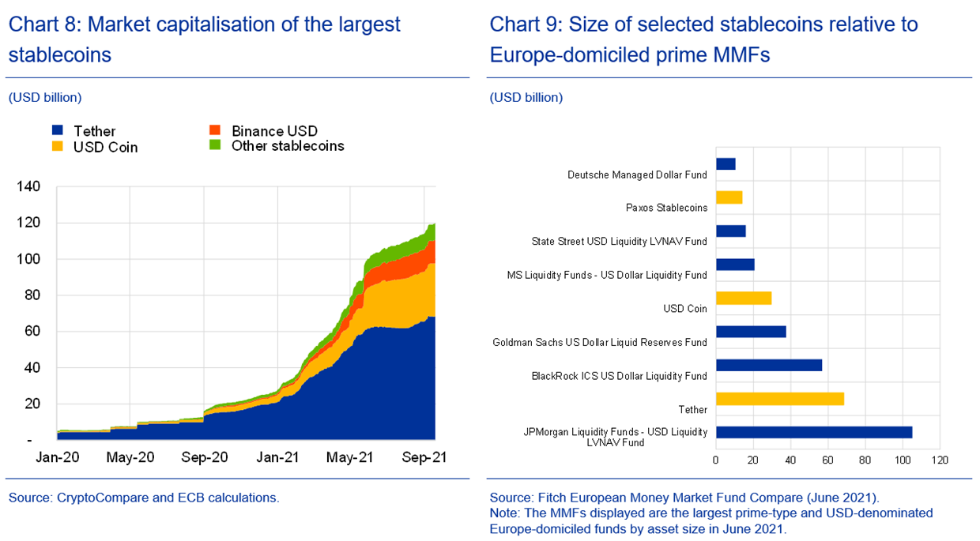This screenshot has width=980, height=541.
Task: Click the yellow USD Coin bar in Chart 9
Action: 744,298
